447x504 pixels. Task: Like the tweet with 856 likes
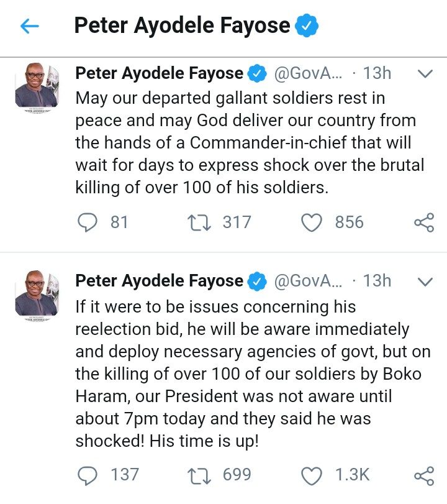(x=312, y=222)
